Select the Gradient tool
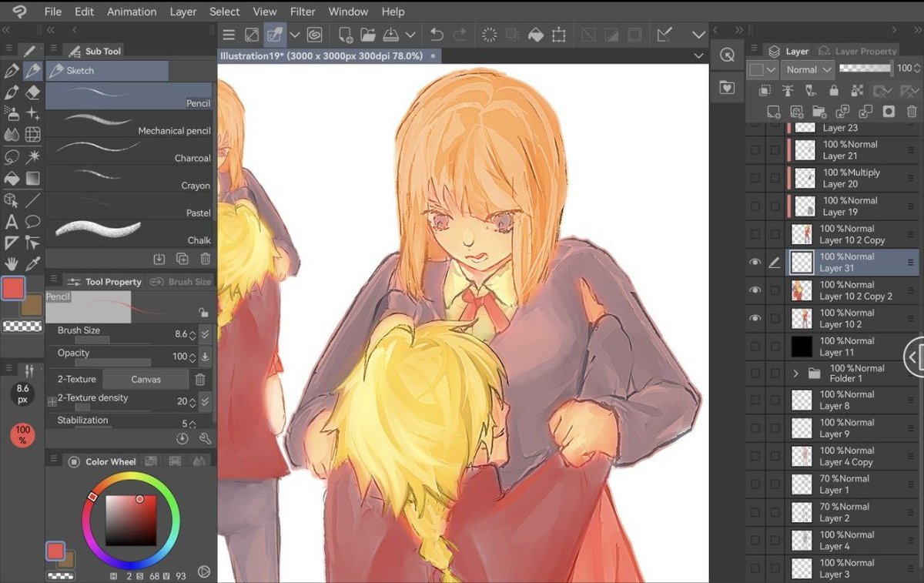This screenshot has height=583, width=924. [32, 179]
